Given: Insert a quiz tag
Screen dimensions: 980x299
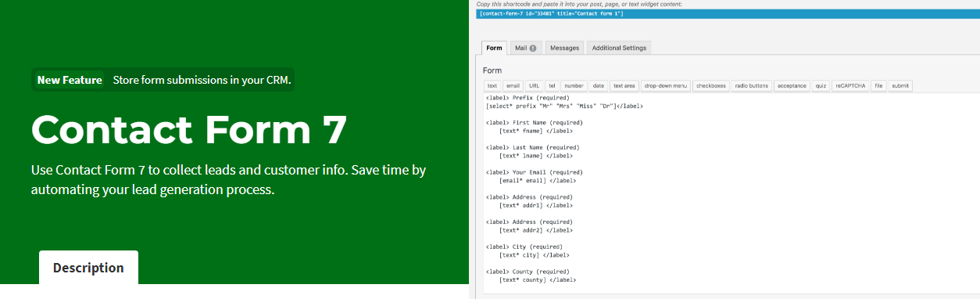Looking at the screenshot, I should [821, 86].
